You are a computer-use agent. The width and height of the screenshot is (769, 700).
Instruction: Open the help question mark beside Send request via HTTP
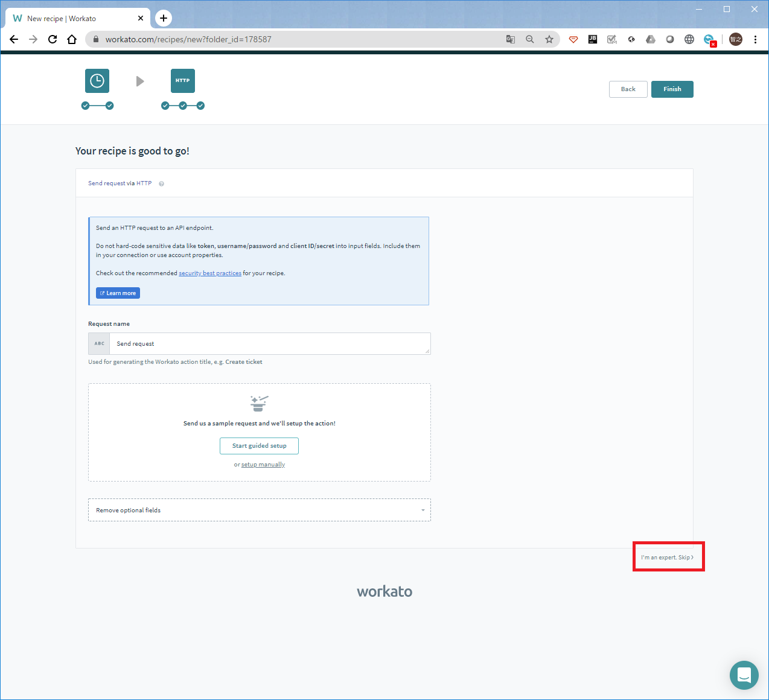[x=162, y=183]
